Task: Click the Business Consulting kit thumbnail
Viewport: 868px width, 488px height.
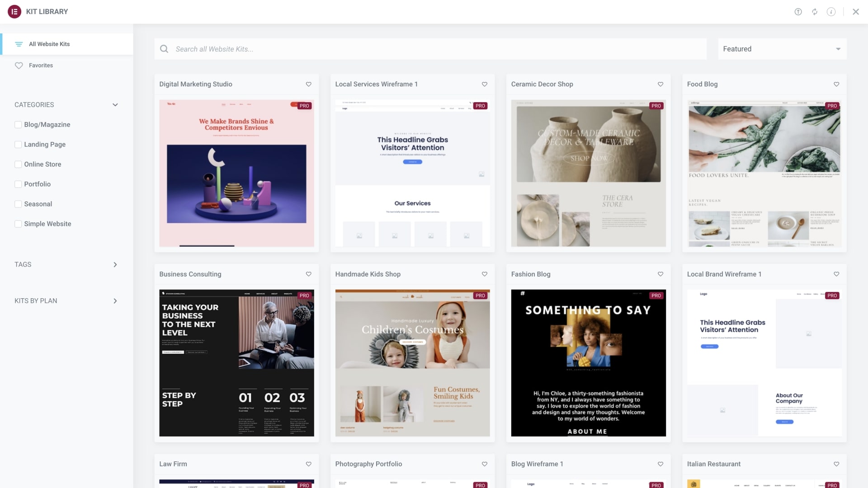Action: tap(237, 363)
